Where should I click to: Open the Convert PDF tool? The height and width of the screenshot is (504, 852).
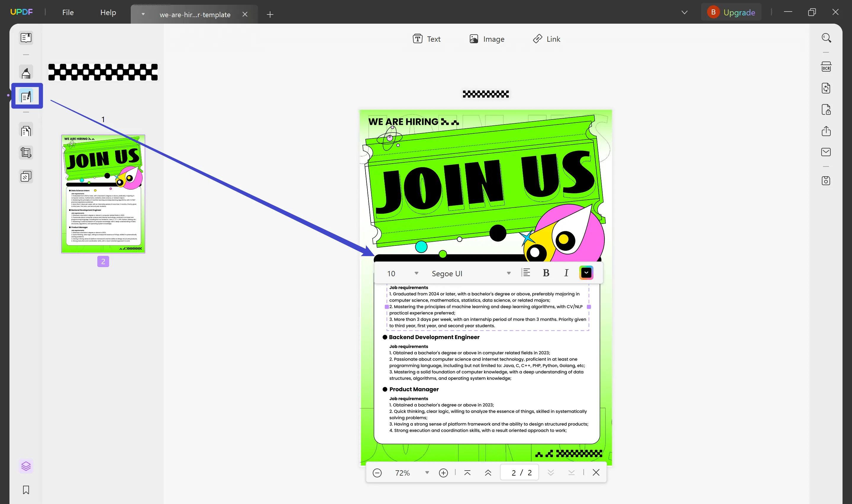(827, 88)
